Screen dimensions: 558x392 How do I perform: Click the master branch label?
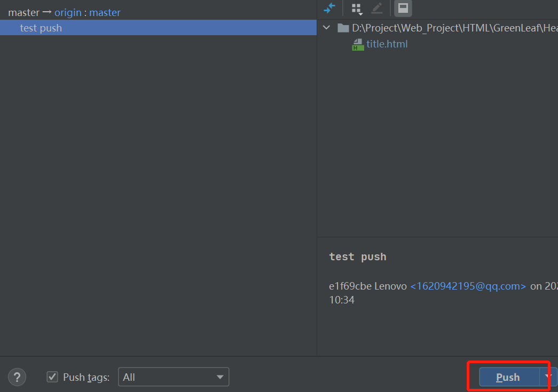click(x=23, y=12)
